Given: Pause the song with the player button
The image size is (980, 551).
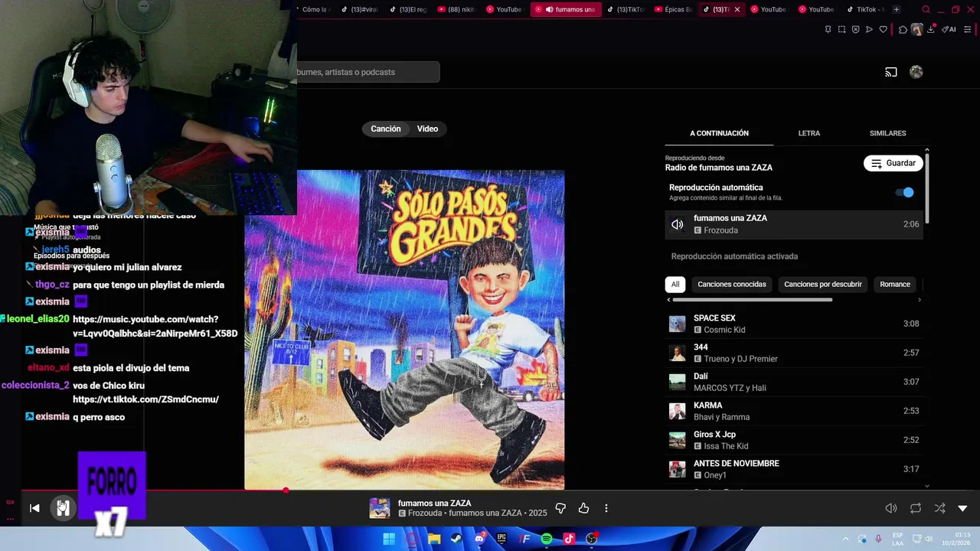Looking at the screenshot, I should click(x=63, y=508).
